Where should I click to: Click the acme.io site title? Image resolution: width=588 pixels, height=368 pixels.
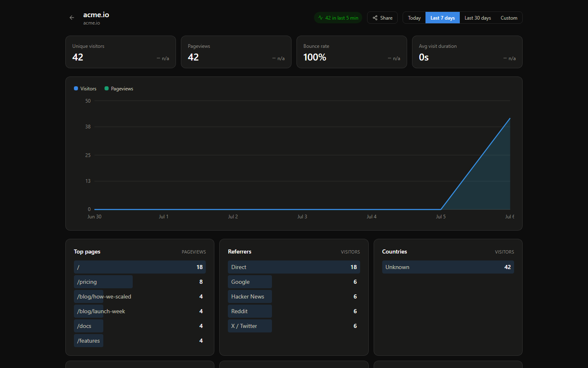click(96, 15)
